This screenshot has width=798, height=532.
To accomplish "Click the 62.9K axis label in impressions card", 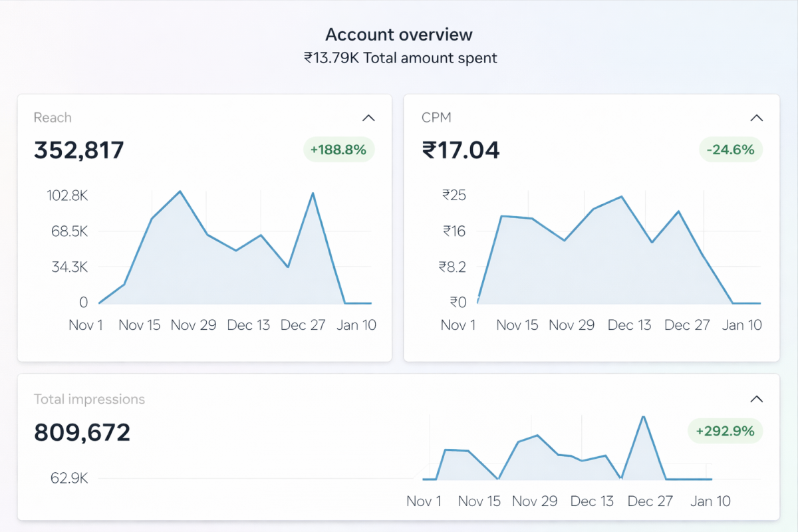I will tap(69, 478).
